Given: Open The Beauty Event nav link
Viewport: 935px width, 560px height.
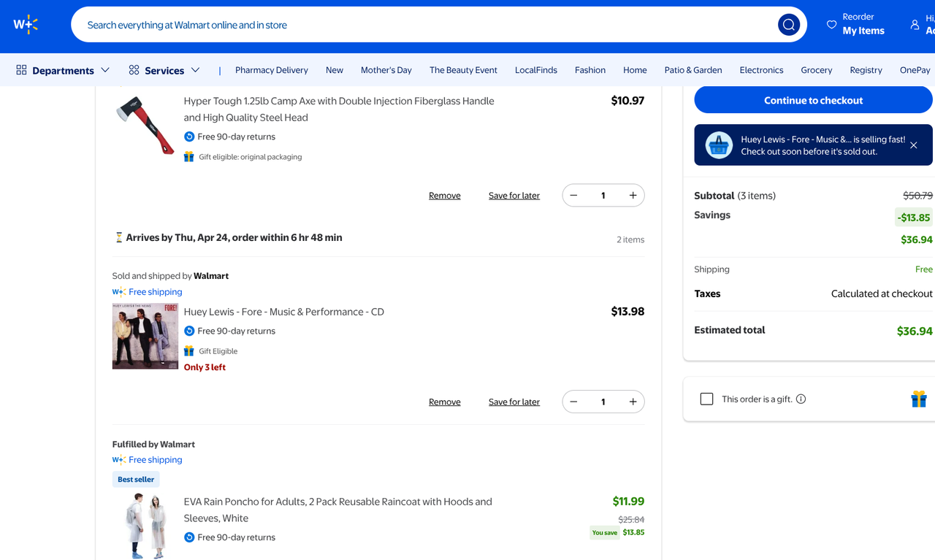Looking at the screenshot, I should coord(463,70).
